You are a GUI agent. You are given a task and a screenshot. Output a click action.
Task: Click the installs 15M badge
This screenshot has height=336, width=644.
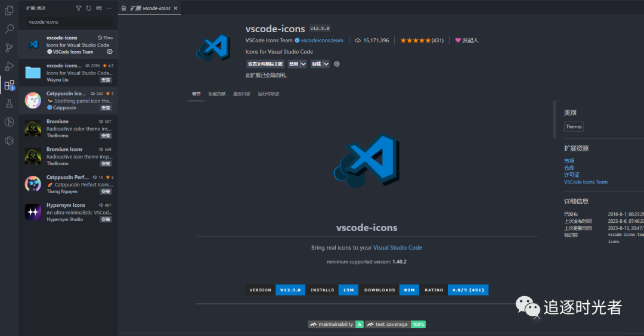[332, 290]
